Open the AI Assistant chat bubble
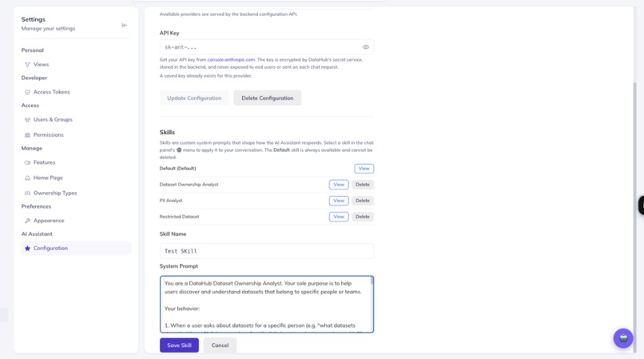 coord(623,338)
